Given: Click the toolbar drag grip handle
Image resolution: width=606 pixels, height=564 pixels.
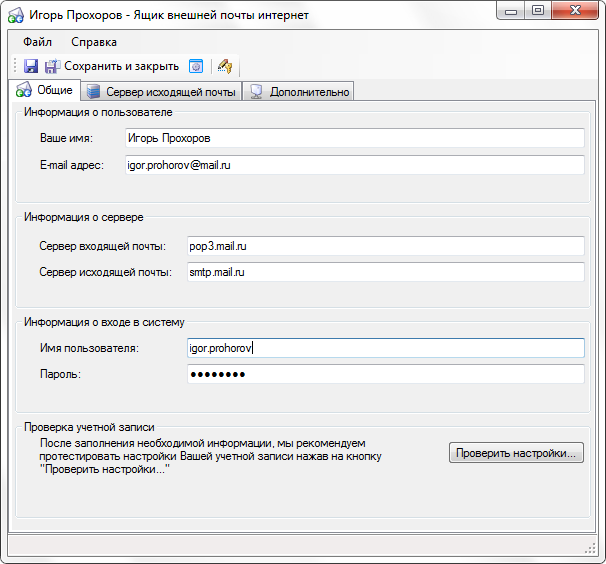Looking at the screenshot, I should 14,66.
